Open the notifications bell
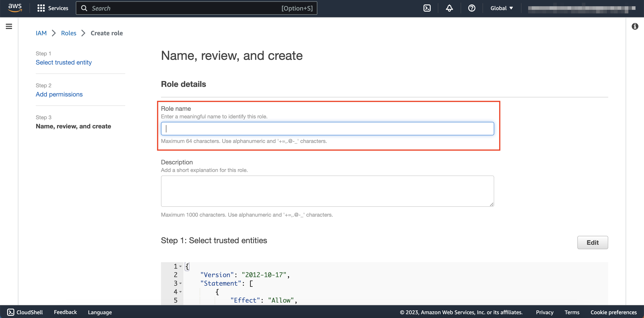The width and height of the screenshot is (644, 318). point(449,8)
